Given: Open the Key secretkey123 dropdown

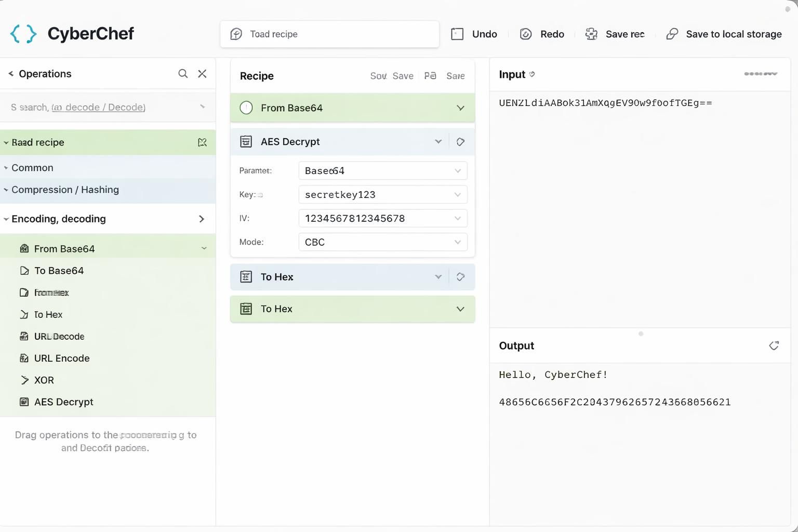Looking at the screenshot, I should (383, 195).
